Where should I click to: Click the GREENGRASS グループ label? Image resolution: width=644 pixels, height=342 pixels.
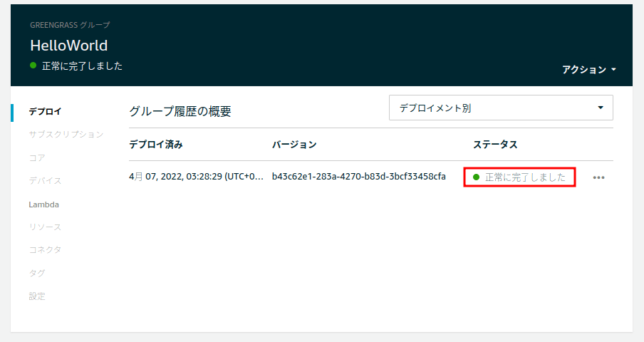[x=71, y=25]
